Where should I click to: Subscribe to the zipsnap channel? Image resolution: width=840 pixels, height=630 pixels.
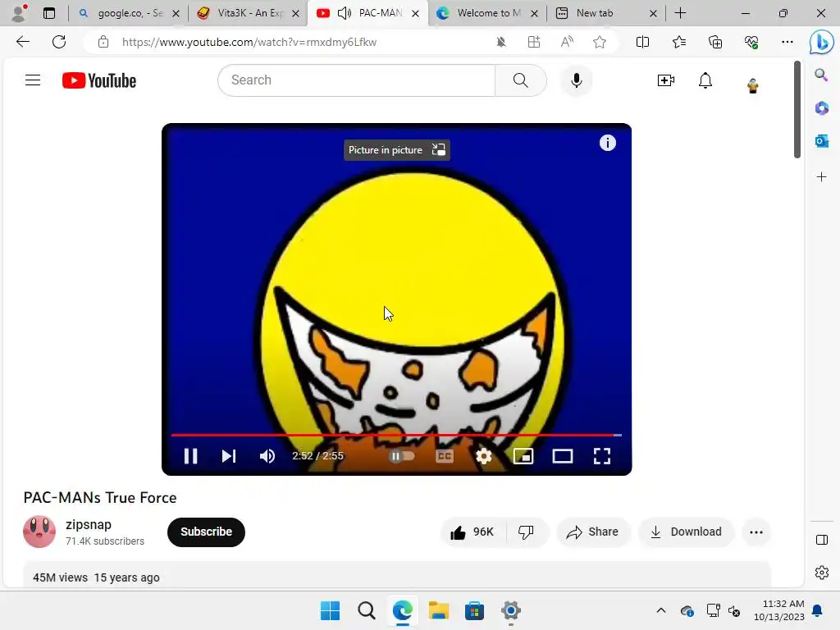[x=206, y=532]
